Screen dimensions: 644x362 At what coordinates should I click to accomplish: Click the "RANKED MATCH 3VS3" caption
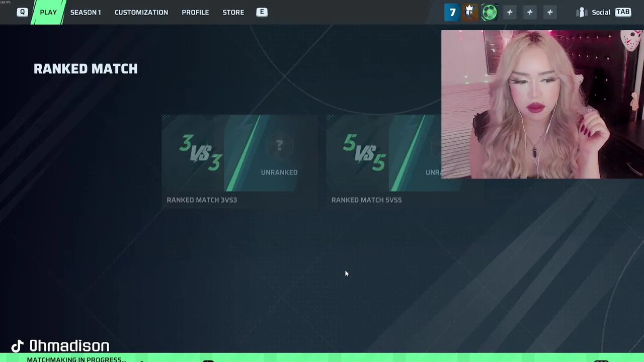(202, 200)
